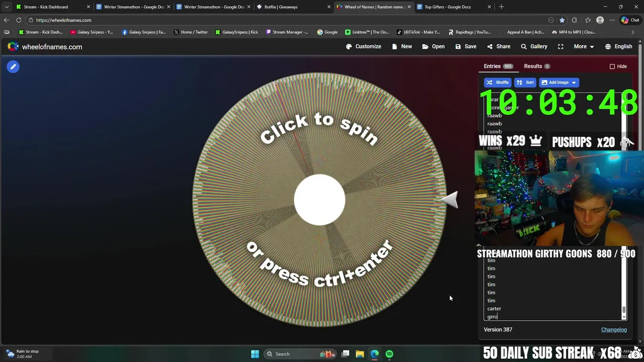Viewport: 644px width, 362px height.
Task: Open the Stream - Kick Dash bookmark
Action: 41,32
